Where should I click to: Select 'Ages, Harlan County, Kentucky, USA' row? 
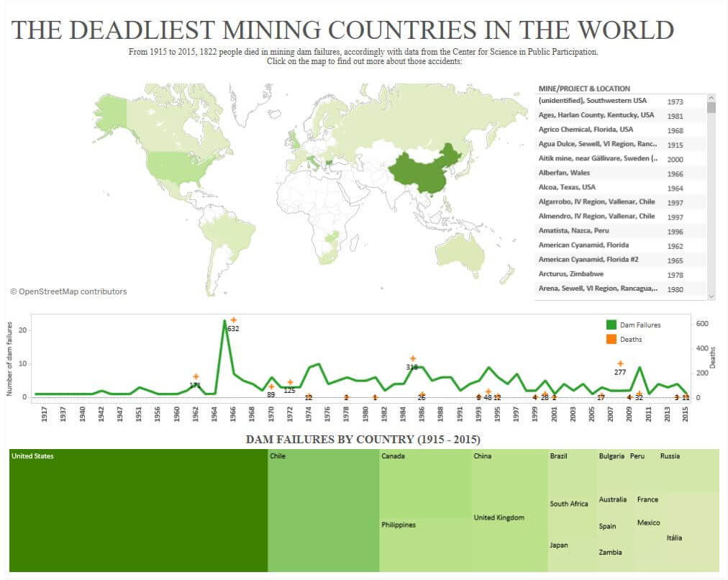tap(620, 115)
